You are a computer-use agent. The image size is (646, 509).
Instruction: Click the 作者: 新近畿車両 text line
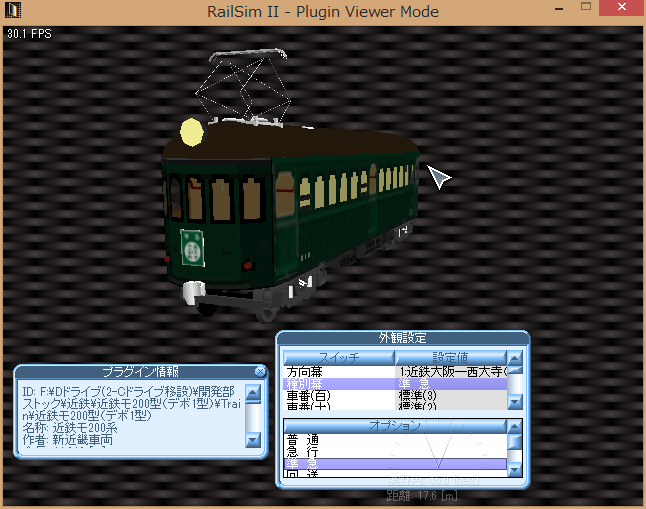click(68, 440)
